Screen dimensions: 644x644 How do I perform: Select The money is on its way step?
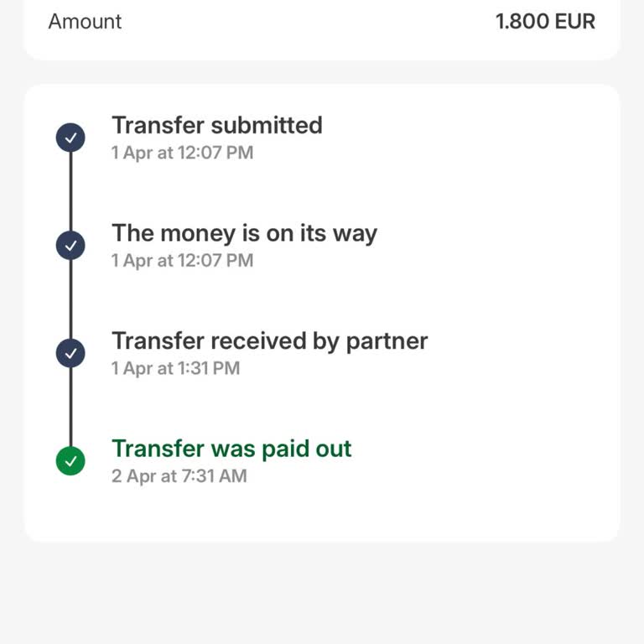244,233
